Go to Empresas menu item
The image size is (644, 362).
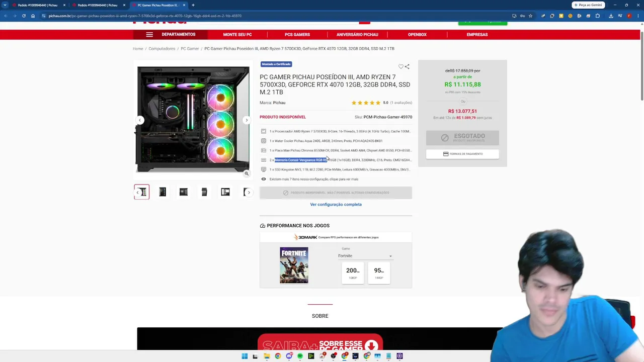pyautogui.click(x=477, y=35)
